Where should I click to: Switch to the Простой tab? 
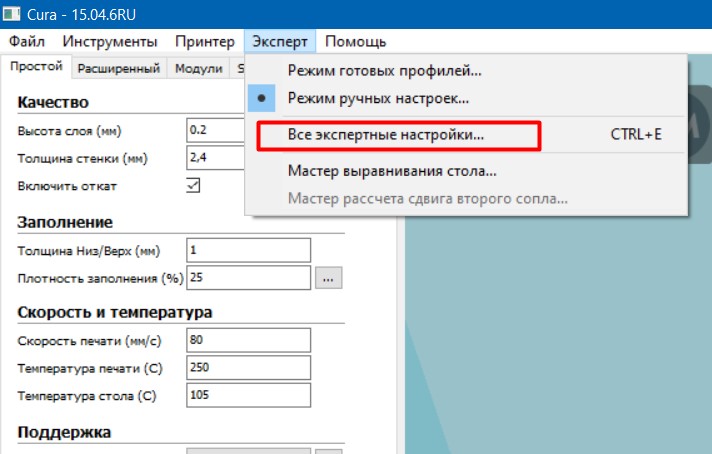coord(36,67)
